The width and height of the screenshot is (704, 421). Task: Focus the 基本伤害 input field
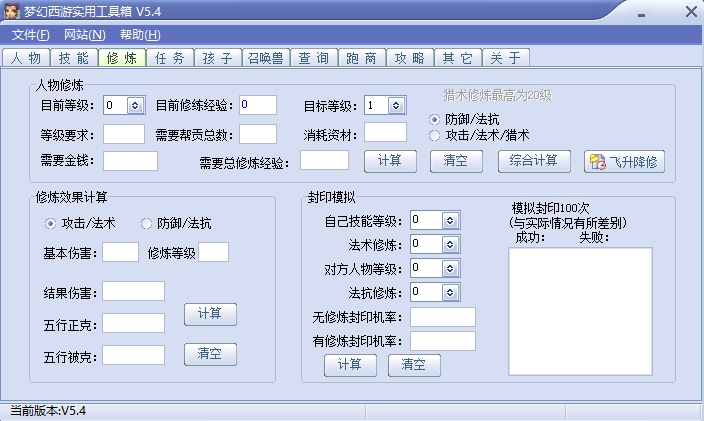pyautogui.click(x=120, y=252)
